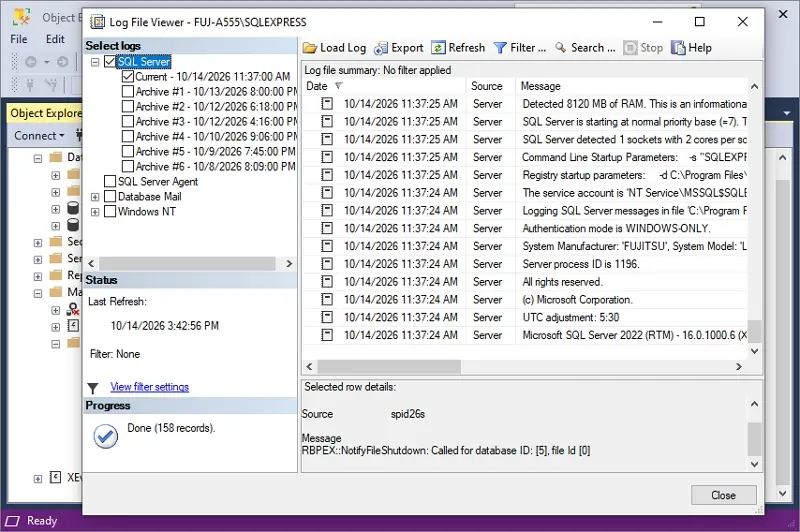800x532 pixels.
Task: Click the disabled Stop button
Action: (643, 48)
